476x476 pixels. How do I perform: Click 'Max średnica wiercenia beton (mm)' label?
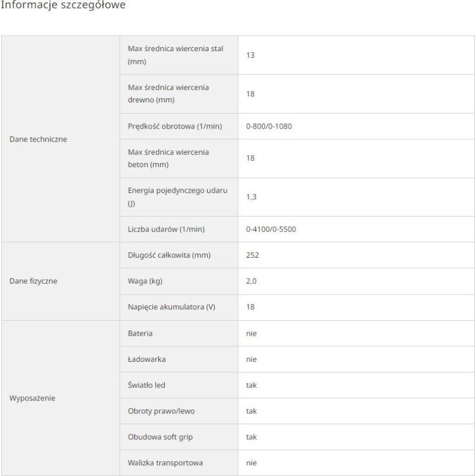(168, 158)
